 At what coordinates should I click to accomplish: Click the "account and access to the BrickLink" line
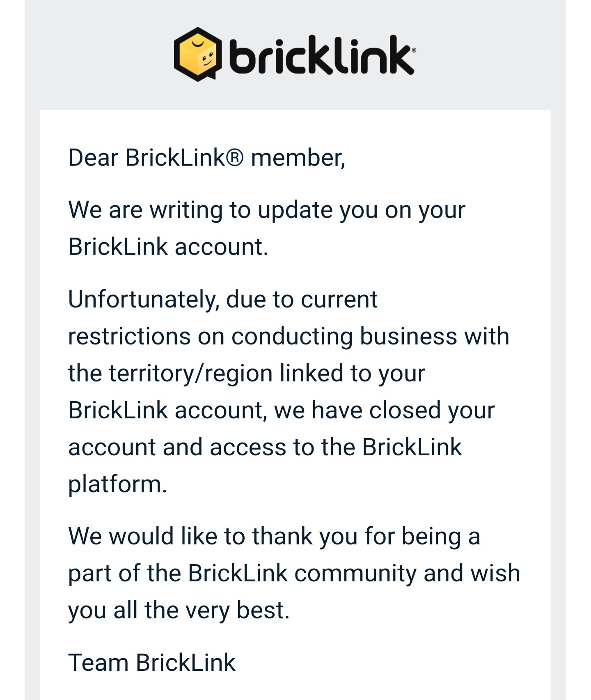click(x=265, y=447)
